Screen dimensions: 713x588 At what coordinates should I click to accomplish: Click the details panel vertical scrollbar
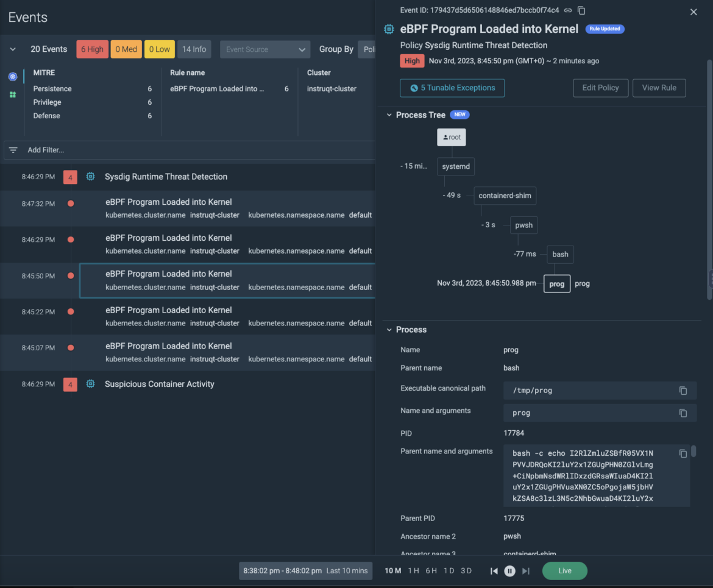click(709, 180)
